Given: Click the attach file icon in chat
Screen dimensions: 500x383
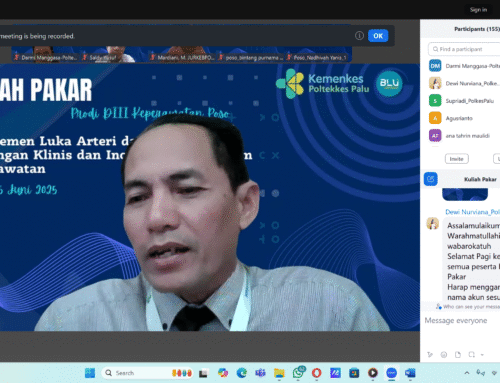Looking at the screenshot, I should coord(458,355).
